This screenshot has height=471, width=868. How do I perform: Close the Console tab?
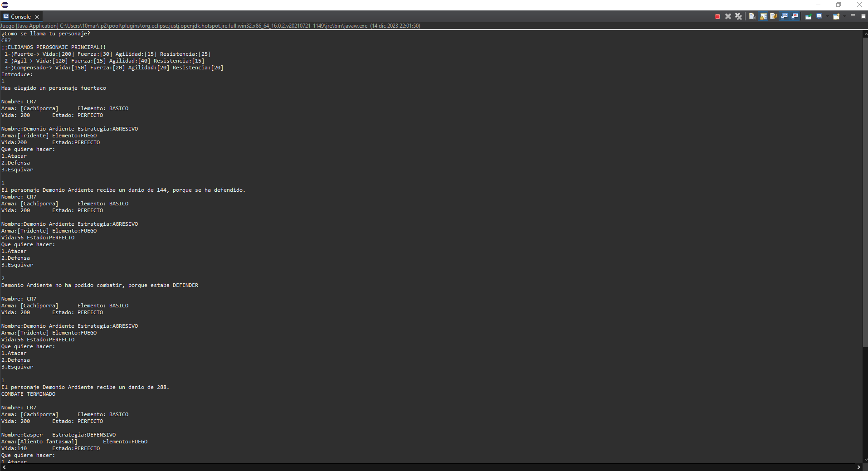coord(37,17)
